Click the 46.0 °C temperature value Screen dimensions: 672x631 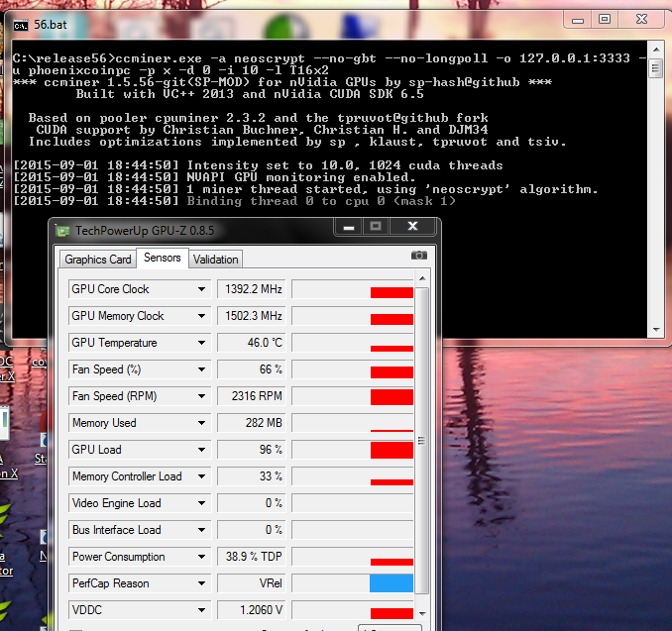pos(252,343)
